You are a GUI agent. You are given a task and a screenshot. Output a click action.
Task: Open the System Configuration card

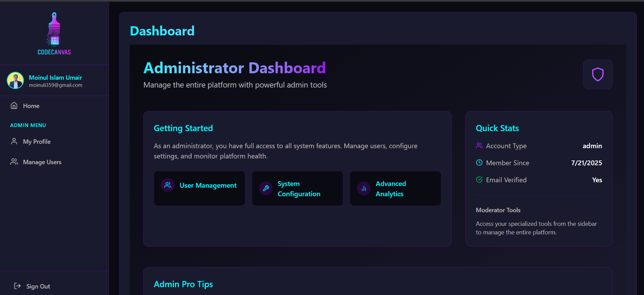click(x=299, y=189)
